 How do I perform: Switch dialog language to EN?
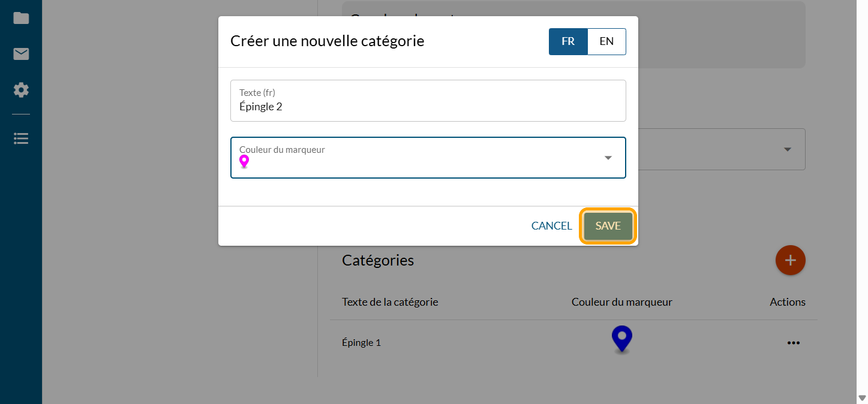[606, 41]
